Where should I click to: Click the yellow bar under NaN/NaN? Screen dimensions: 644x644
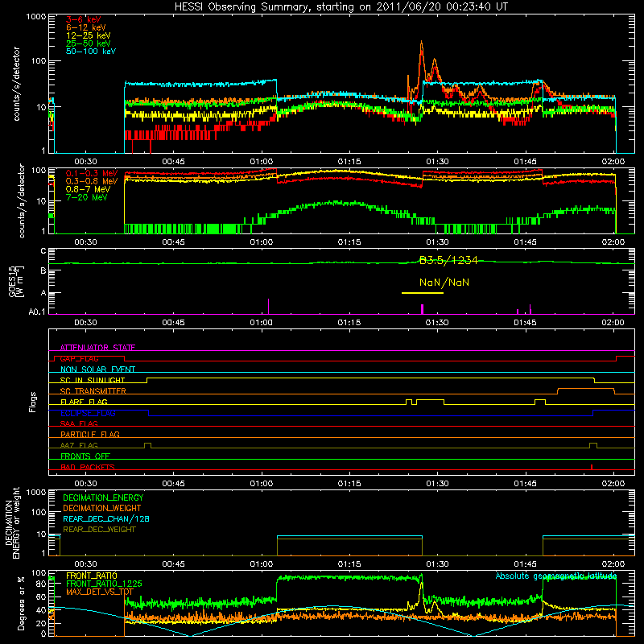[422, 293]
